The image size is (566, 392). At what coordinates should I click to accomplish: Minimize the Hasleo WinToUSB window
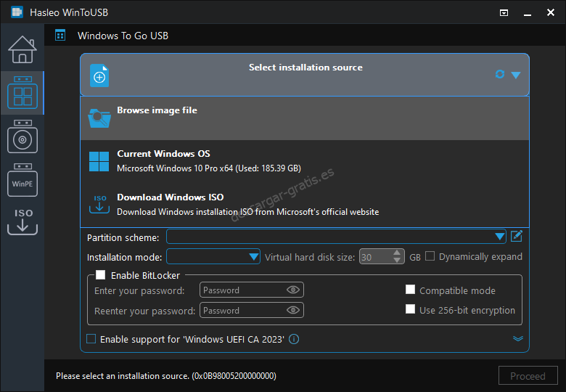coord(528,14)
